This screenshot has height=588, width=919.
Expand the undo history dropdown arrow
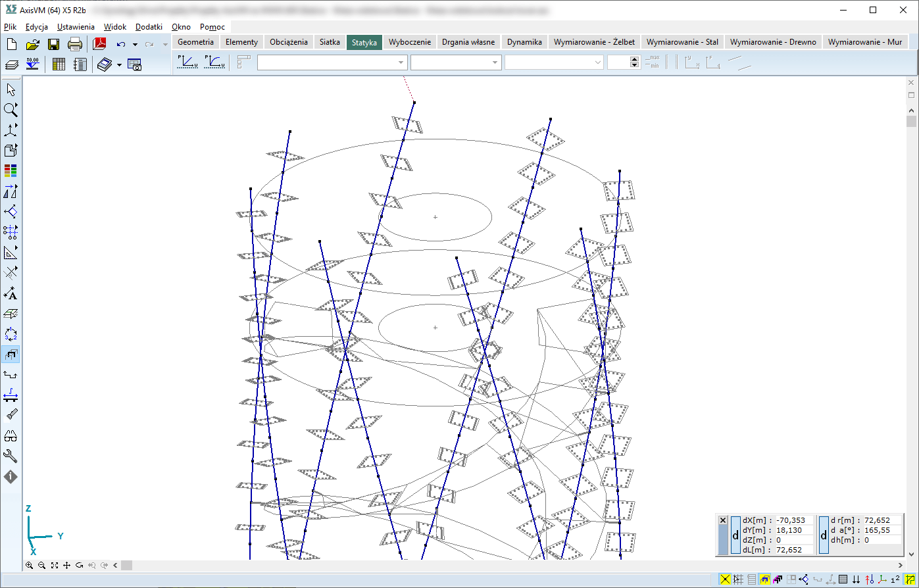click(135, 45)
